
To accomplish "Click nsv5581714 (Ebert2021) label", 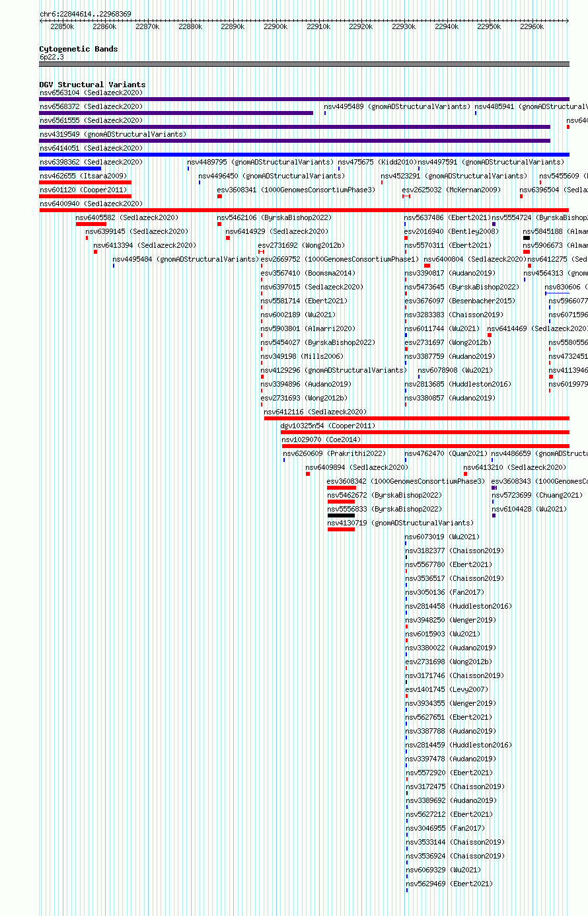I will (304, 301).
